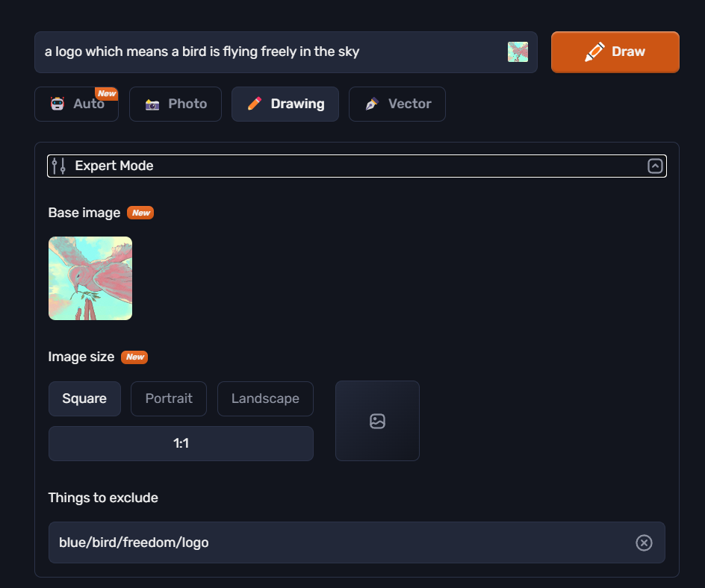Choose the Auto style button
The width and height of the screenshot is (705, 588).
click(76, 104)
